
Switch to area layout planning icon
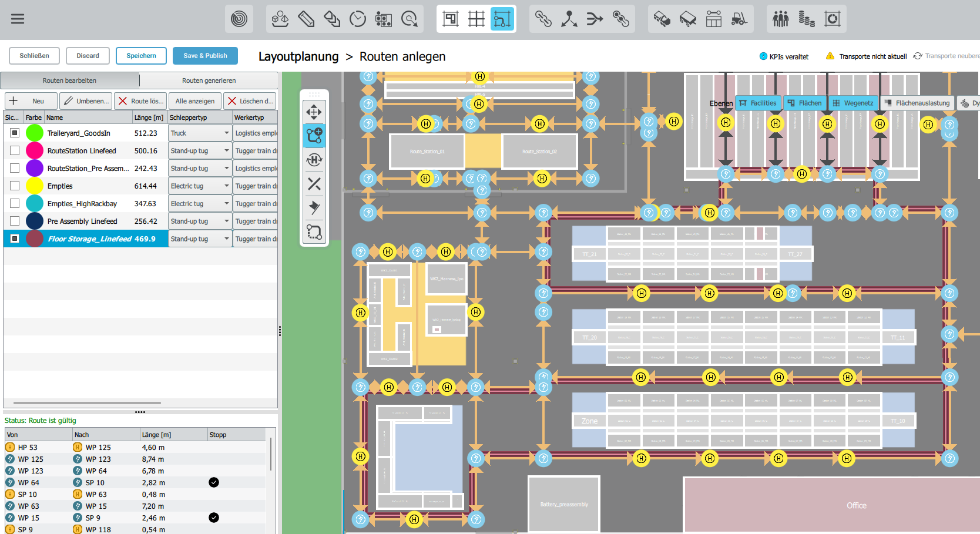[x=451, y=19]
